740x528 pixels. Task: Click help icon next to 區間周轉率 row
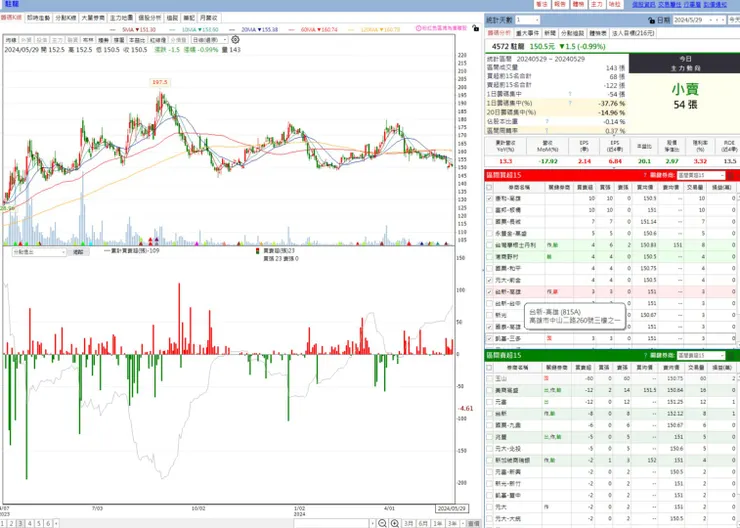547,130
